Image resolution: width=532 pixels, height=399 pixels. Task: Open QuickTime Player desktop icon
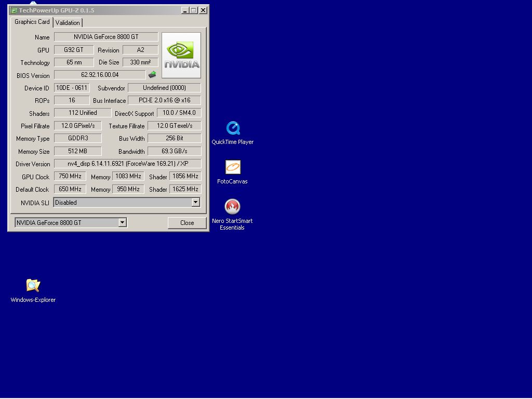pyautogui.click(x=232, y=133)
